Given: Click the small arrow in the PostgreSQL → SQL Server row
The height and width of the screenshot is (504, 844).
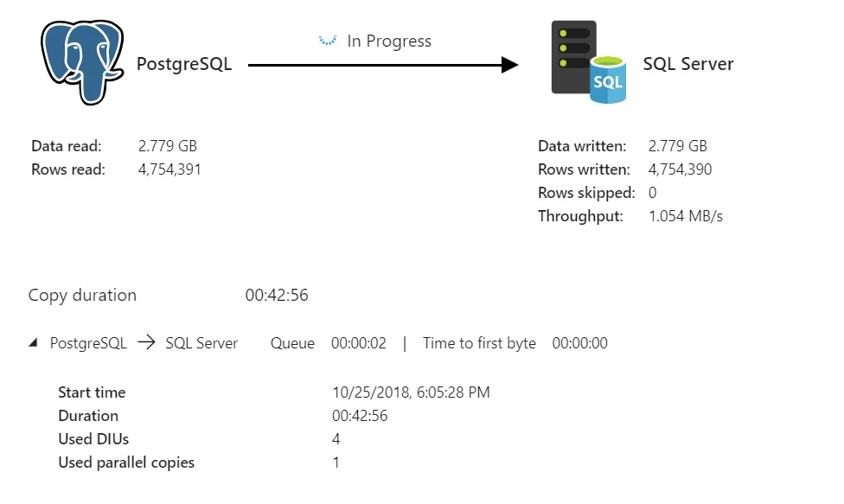Looking at the screenshot, I should pyautogui.click(x=146, y=343).
